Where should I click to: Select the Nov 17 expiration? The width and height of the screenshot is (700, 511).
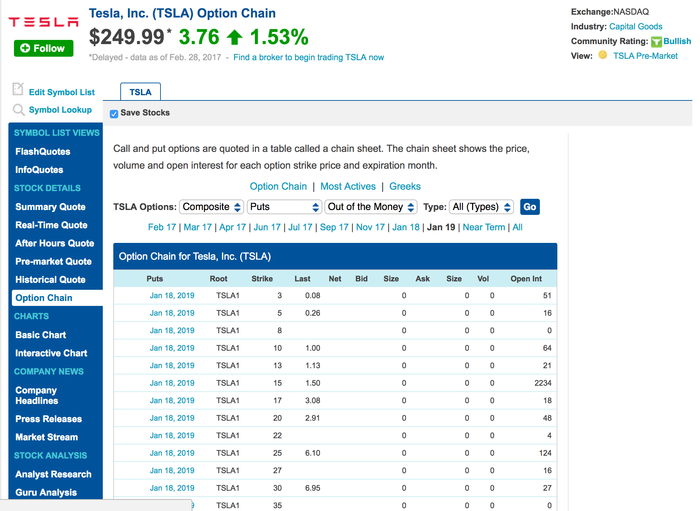click(370, 227)
